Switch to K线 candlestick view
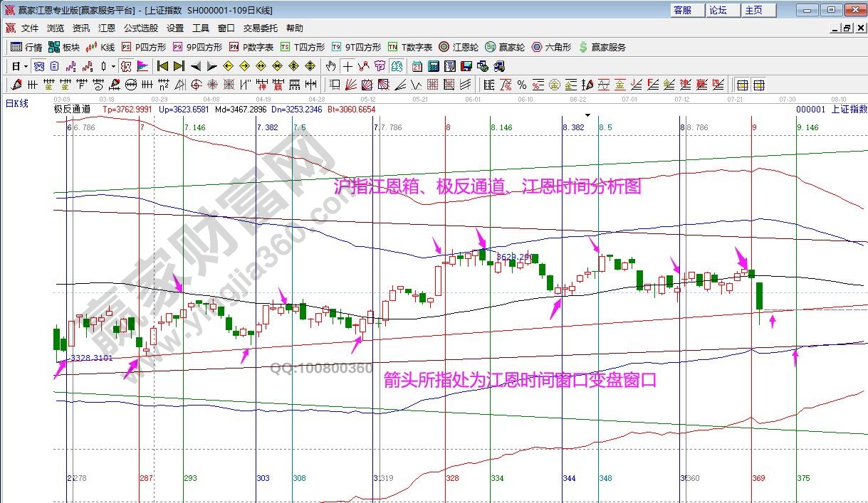Viewport: 868px width, 503px height. pos(101,47)
